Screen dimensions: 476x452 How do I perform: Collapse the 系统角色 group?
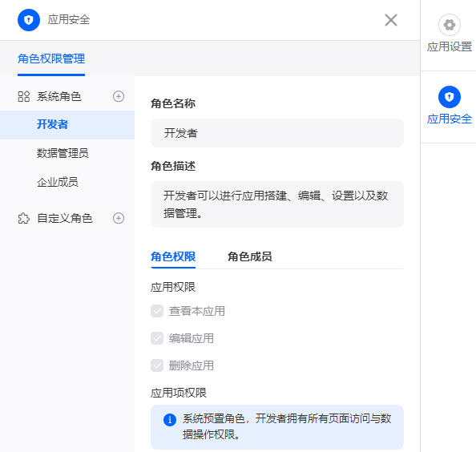point(59,96)
